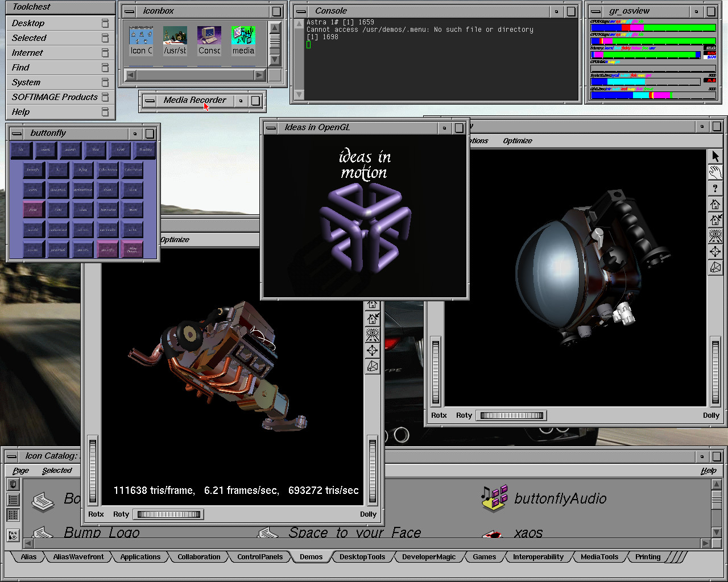Click the question mark help icon in viewer
The image size is (728, 582).
pos(715,188)
